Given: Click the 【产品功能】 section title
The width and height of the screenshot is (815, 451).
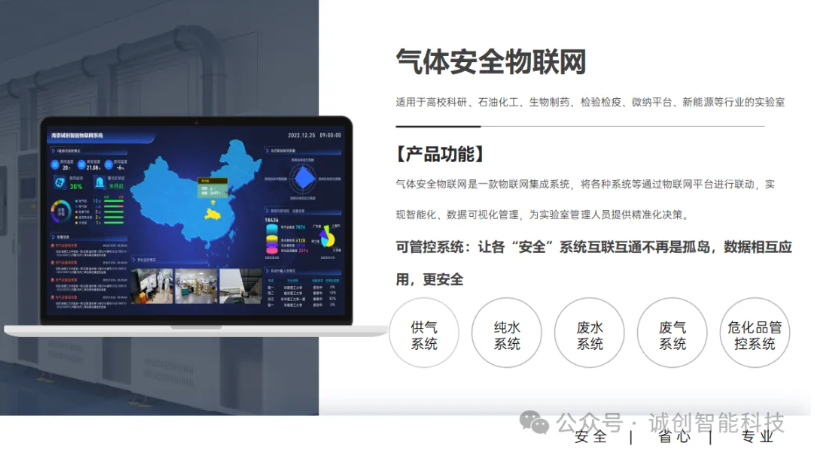Looking at the screenshot, I should (x=440, y=154).
